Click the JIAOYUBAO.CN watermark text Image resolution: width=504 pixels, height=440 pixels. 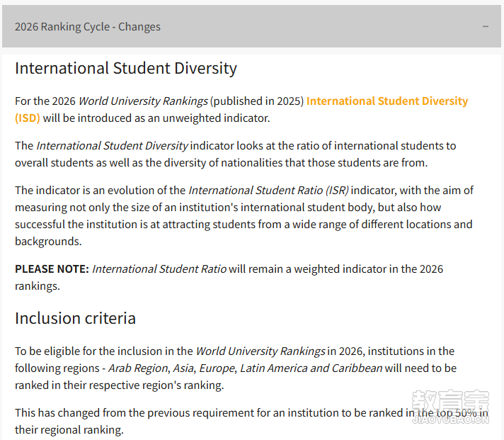tap(450, 419)
